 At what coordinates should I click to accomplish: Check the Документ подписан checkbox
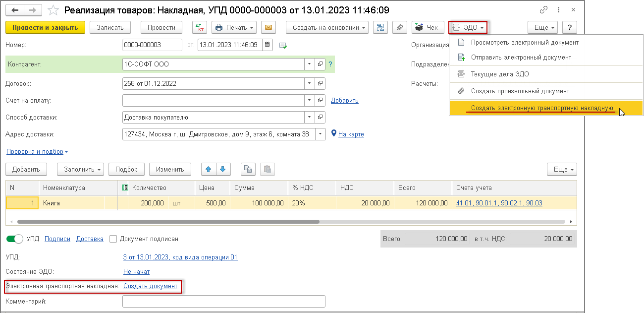click(x=113, y=239)
